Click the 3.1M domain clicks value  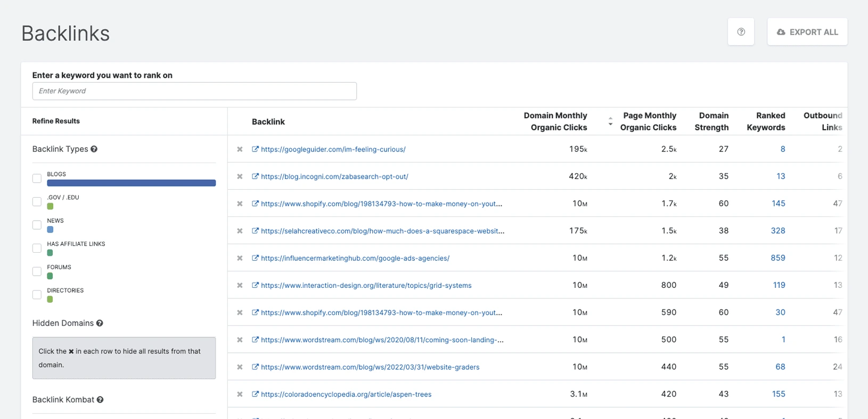(x=579, y=394)
